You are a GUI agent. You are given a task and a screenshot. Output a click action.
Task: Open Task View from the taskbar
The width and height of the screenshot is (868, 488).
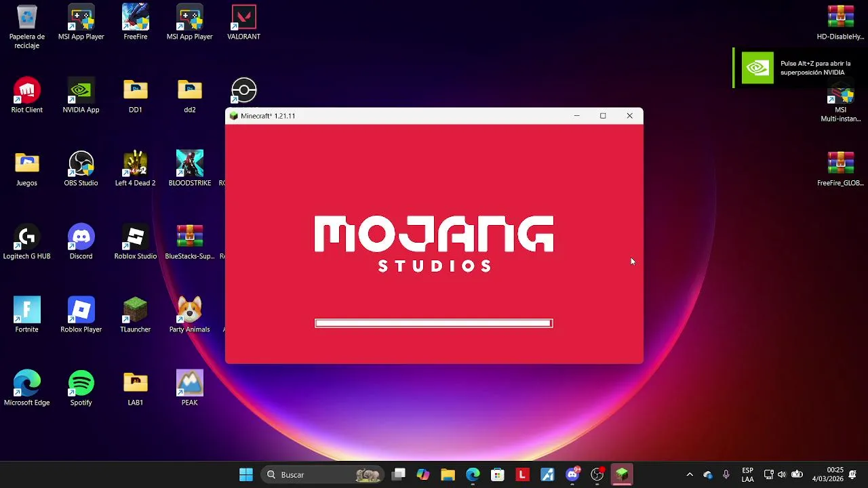[399, 474]
